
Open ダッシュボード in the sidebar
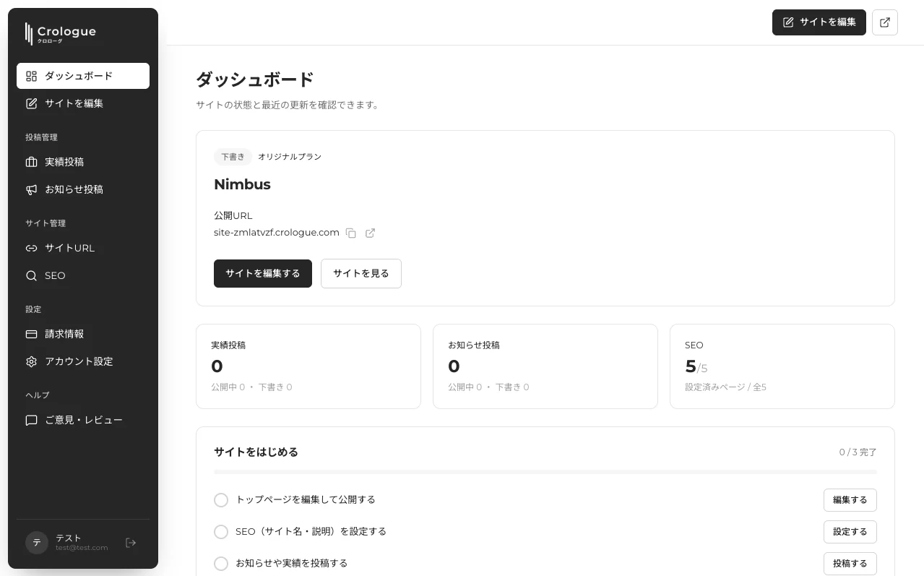83,76
